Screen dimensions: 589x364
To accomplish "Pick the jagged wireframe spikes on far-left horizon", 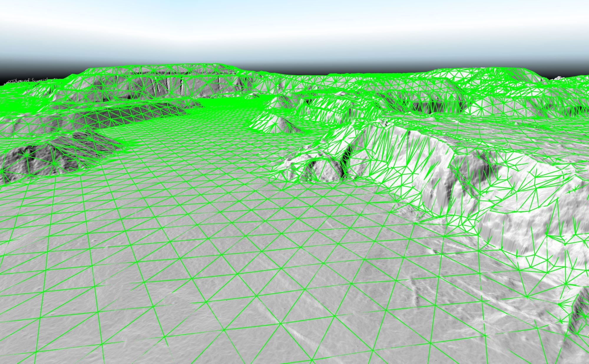I will [27, 80].
